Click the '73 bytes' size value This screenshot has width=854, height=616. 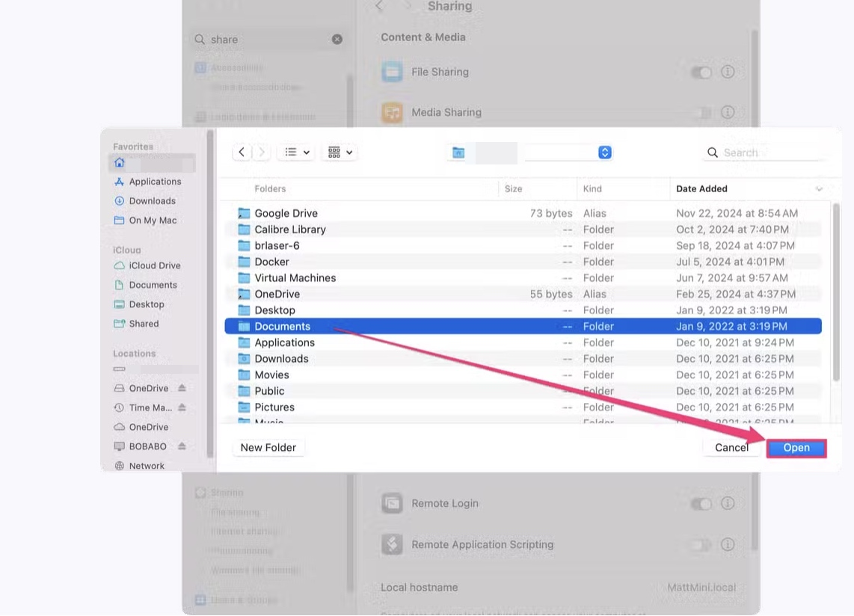click(551, 214)
